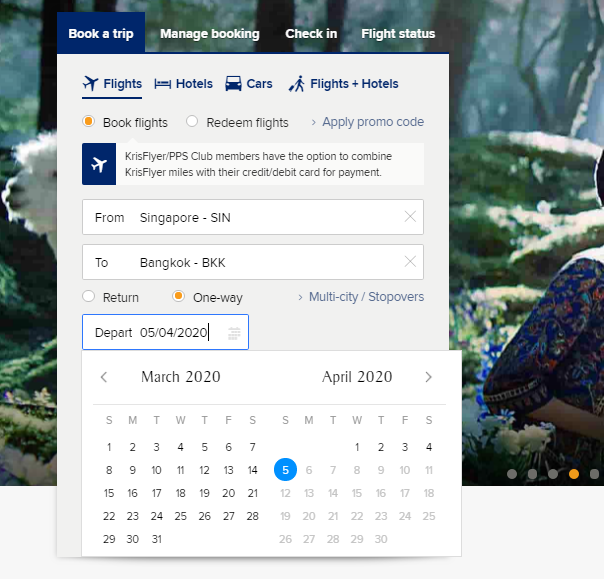604x579 pixels.
Task: Pick March 14 in the calendar
Action: pos(252,470)
